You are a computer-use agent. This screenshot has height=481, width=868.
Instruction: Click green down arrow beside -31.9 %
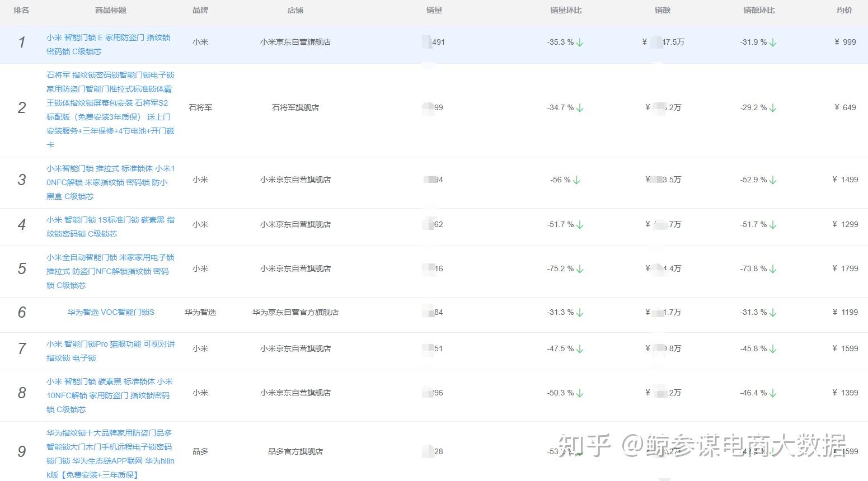pos(773,43)
